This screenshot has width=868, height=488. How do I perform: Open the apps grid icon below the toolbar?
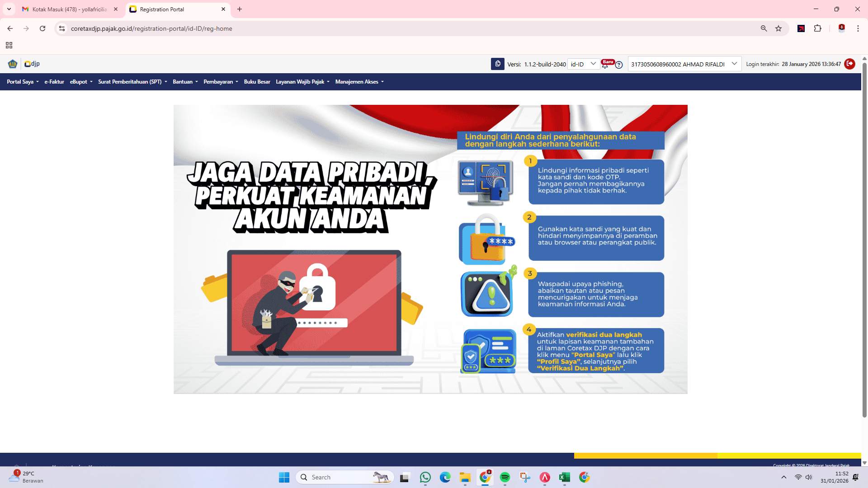coord(9,45)
